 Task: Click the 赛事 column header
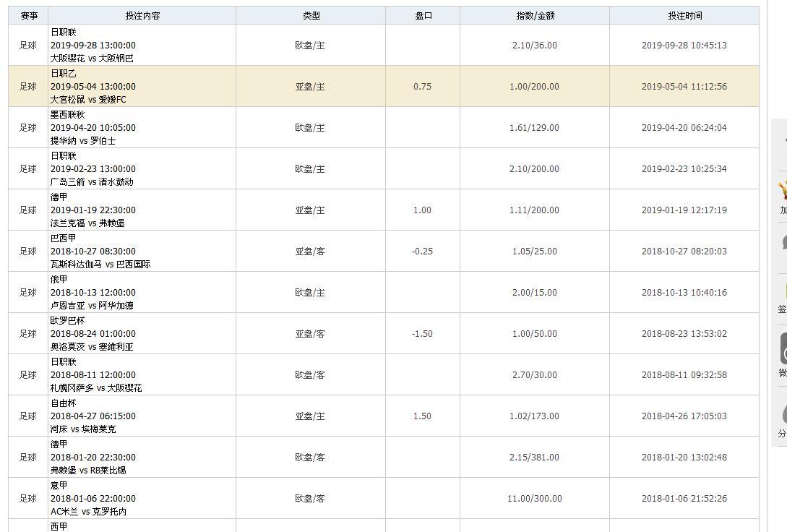click(x=29, y=15)
